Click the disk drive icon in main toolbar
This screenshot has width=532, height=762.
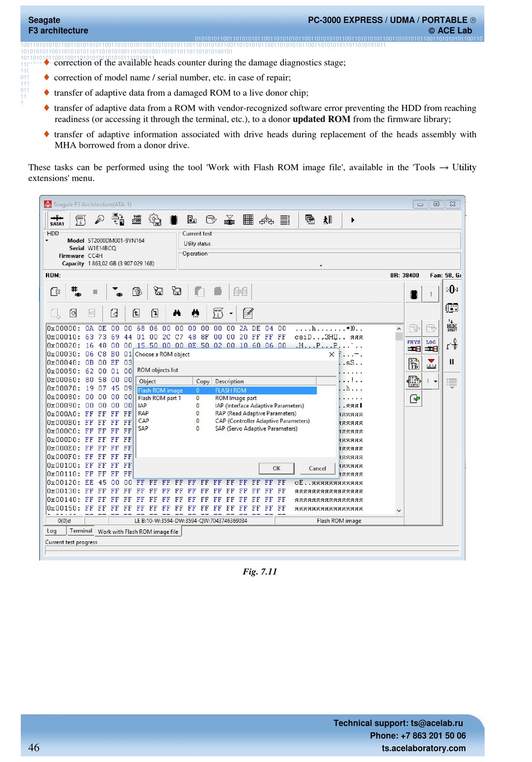tap(211, 220)
